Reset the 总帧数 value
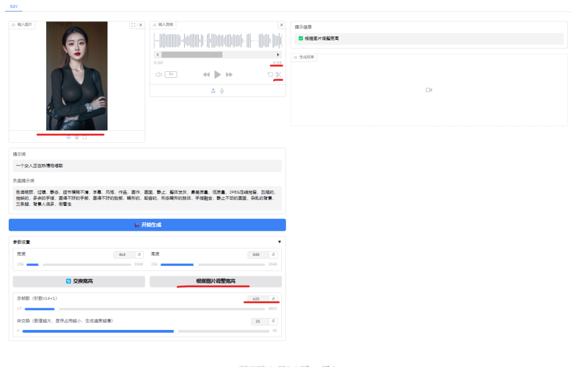 (x=273, y=299)
